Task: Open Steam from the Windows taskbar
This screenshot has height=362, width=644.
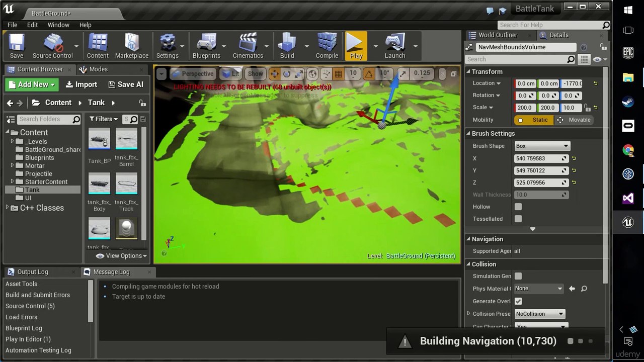Action: pyautogui.click(x=628, y=102)
